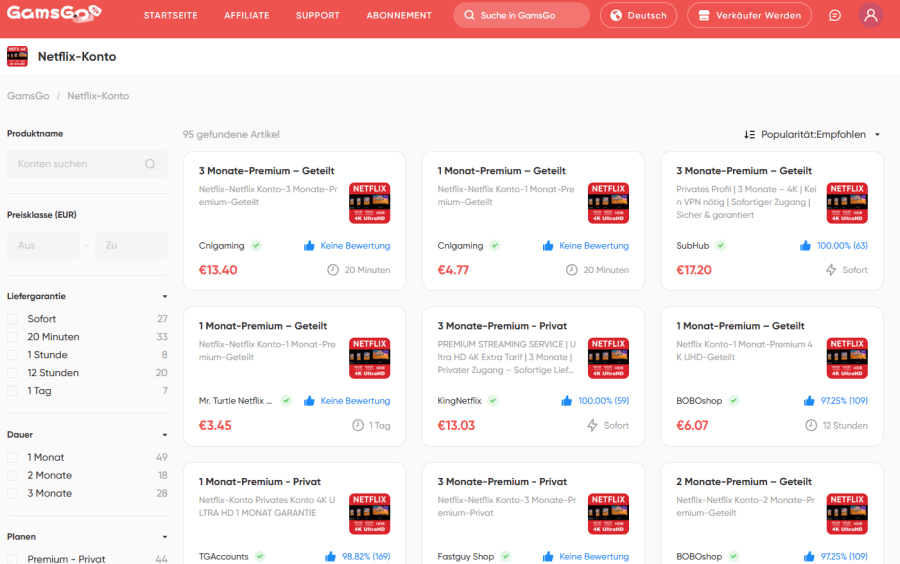This screenshot has width=900, height=564.
Task: Check the 1 Monat duration filter
Action: coord(13,457)
